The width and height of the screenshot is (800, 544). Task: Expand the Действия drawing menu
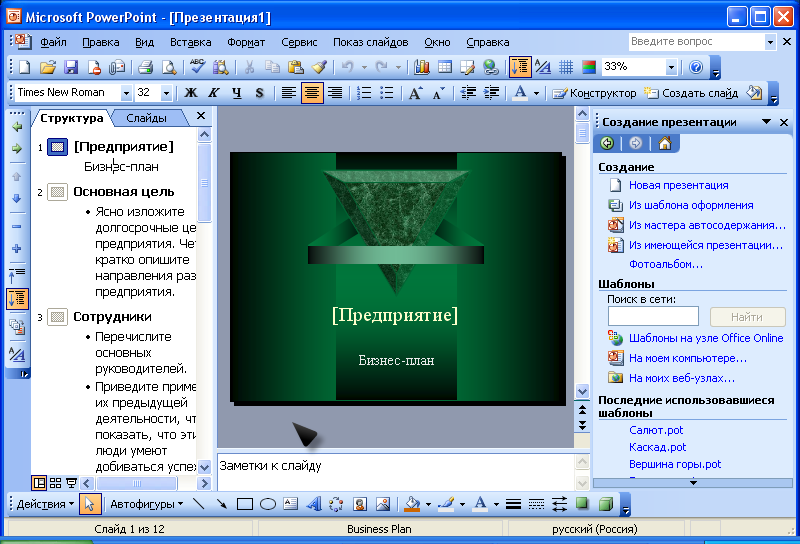coord(45,504)
